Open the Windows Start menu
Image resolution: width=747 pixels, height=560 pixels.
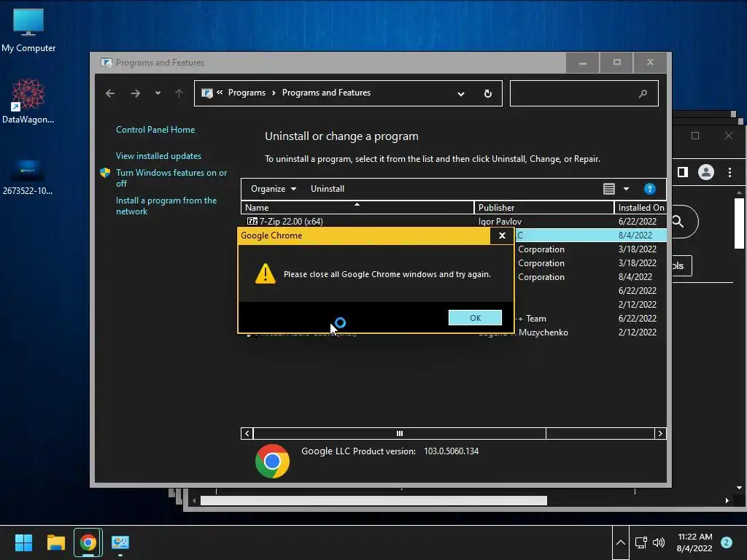[x=23, y=542]
